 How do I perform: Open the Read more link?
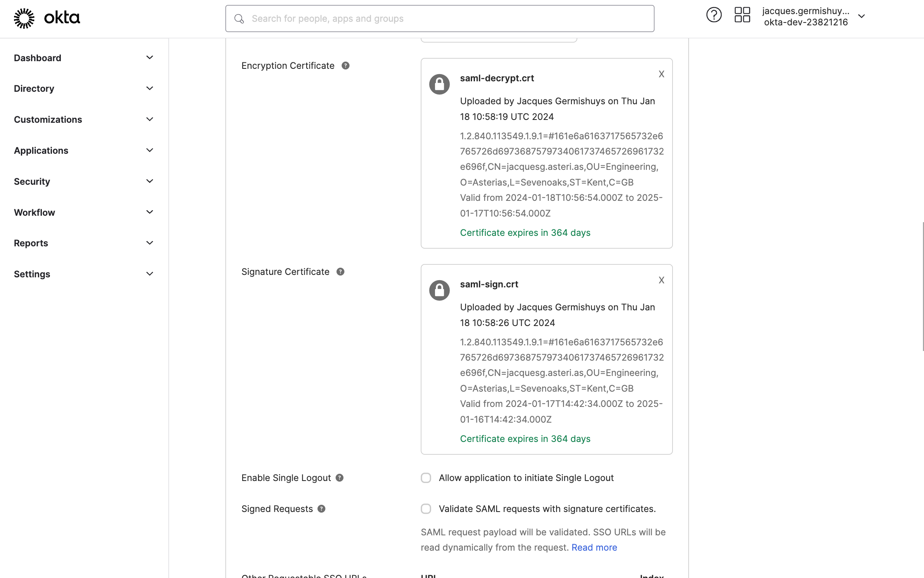[594, 547]
